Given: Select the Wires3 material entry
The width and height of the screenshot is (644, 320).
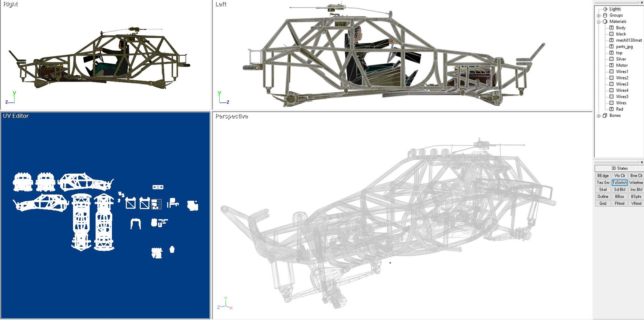Looking at the screenshot, I should click(x=622, y=84).
